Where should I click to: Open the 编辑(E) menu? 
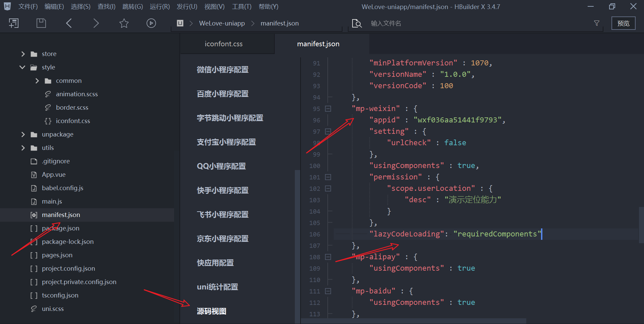coord(54,7)
